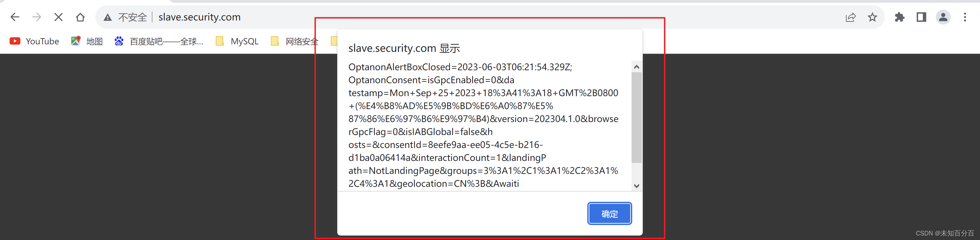
Task: Toggle the Chrome side panel
Action: click(921, 17)
